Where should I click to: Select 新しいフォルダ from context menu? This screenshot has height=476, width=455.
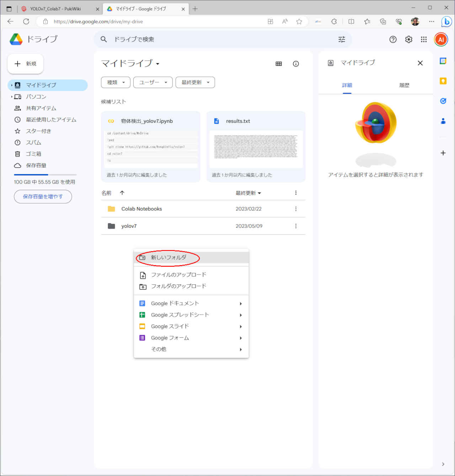pyautogui.click(x=168, y=257)
